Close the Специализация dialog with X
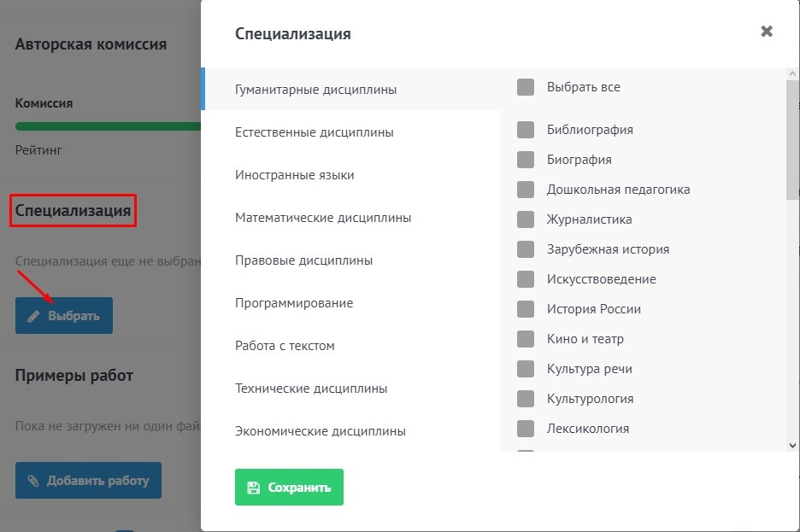This screenshot has width=800, height=532. pyautogui.click(x=767, y=32)
